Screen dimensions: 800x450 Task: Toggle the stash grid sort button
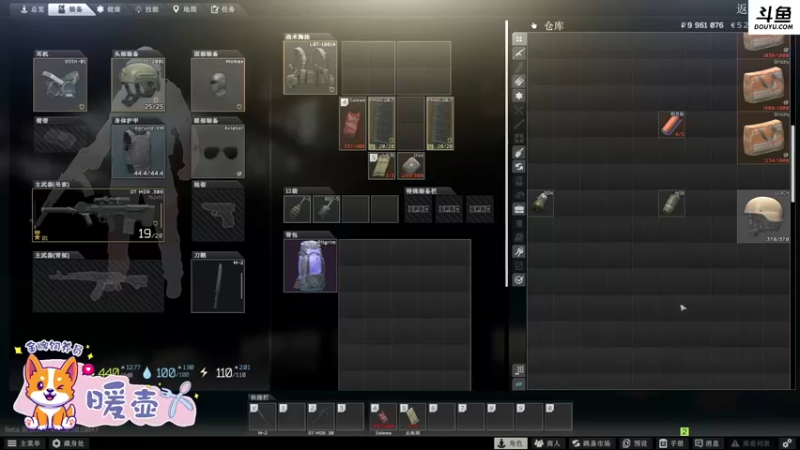519,370
